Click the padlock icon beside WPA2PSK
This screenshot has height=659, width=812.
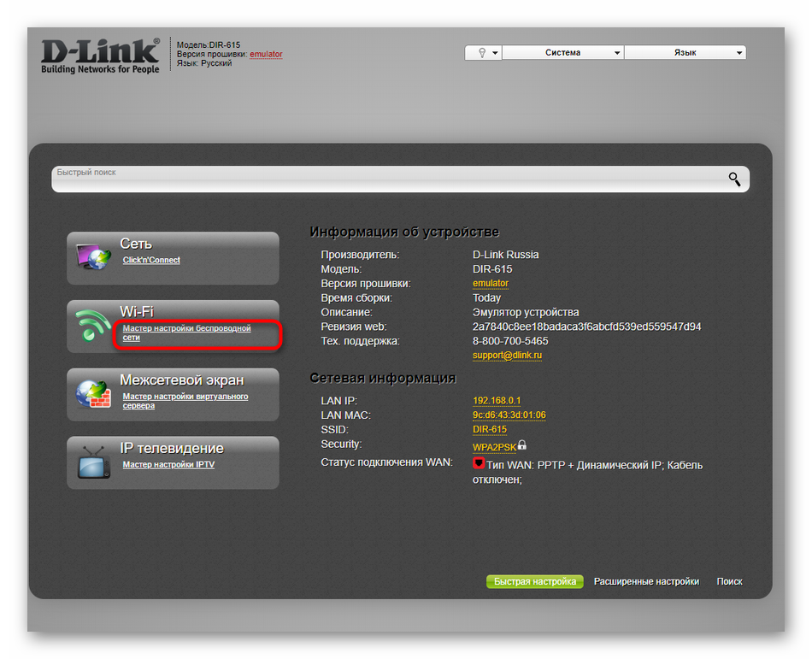click(522, 445)
